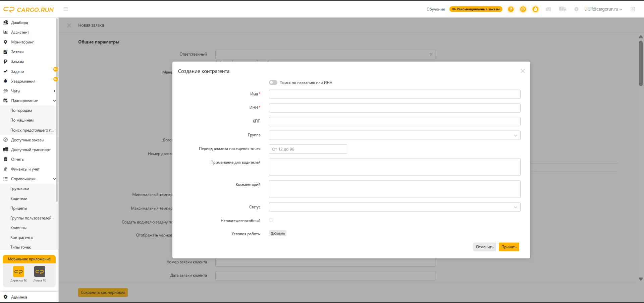Click the truck icon in top bar

562,9
